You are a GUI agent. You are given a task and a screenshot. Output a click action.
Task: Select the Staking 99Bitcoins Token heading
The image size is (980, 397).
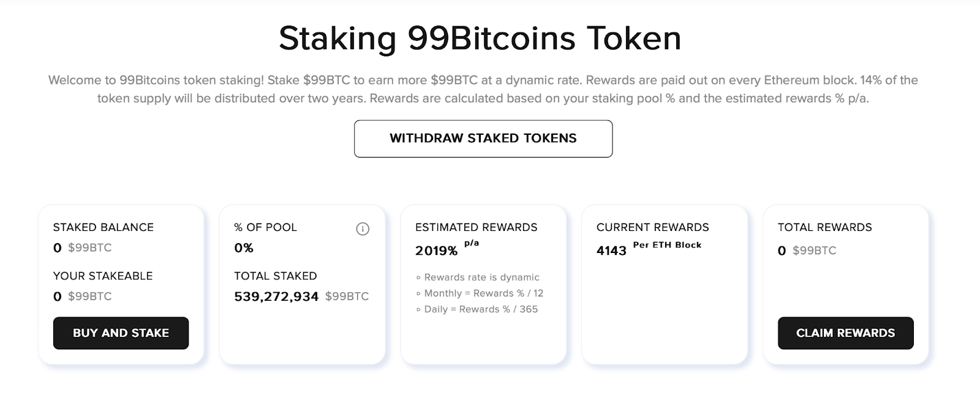click(x=480, y=38)
